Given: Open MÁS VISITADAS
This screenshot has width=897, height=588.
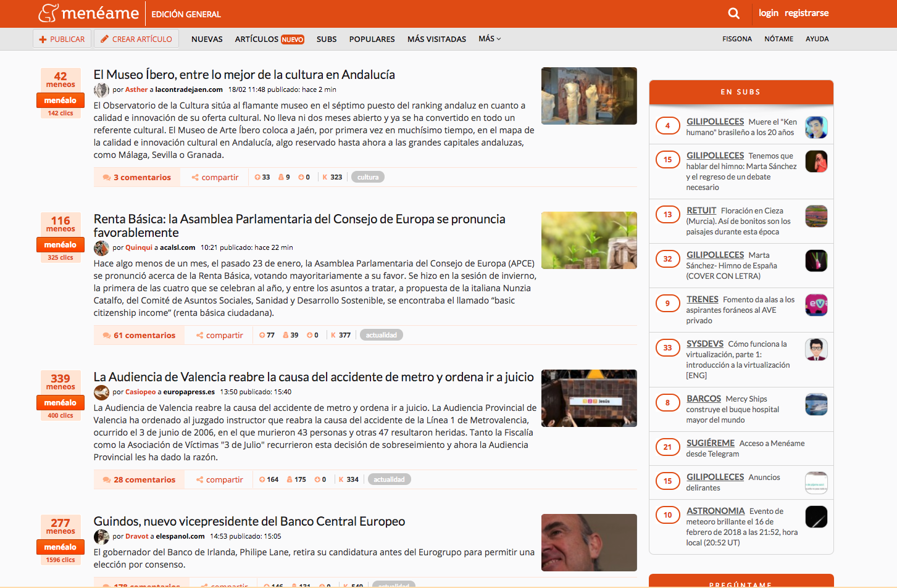Looking at the screenshot, I should (x=436, y=39).
